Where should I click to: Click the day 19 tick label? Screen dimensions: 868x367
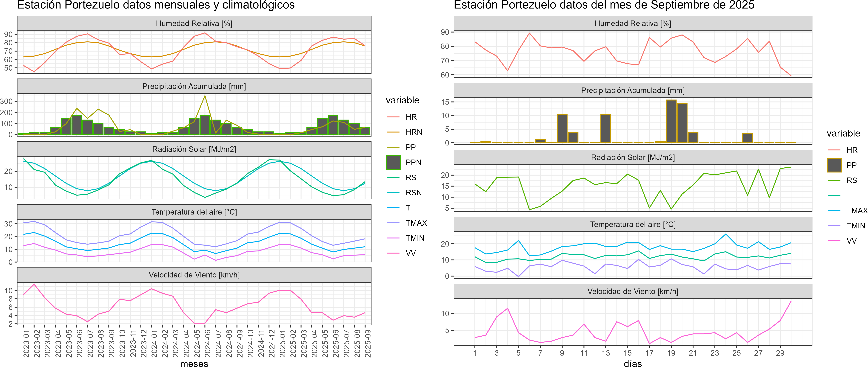click(671, 353)
